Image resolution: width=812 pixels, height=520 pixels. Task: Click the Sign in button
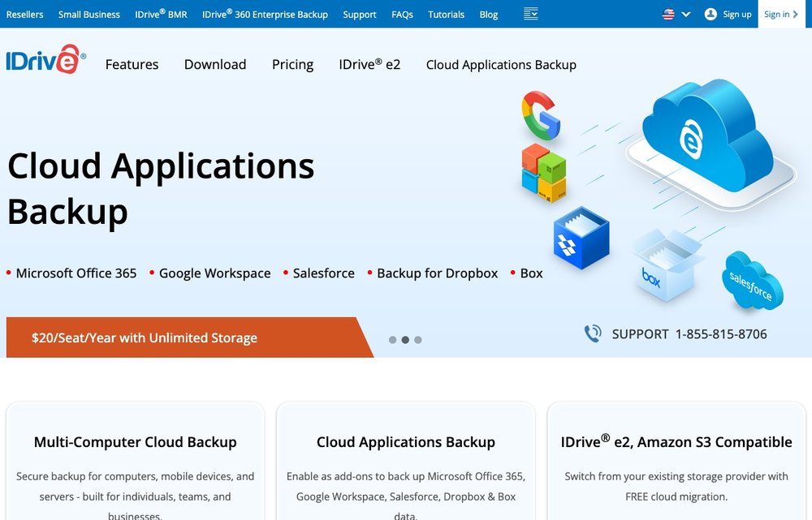pos(781,14)
